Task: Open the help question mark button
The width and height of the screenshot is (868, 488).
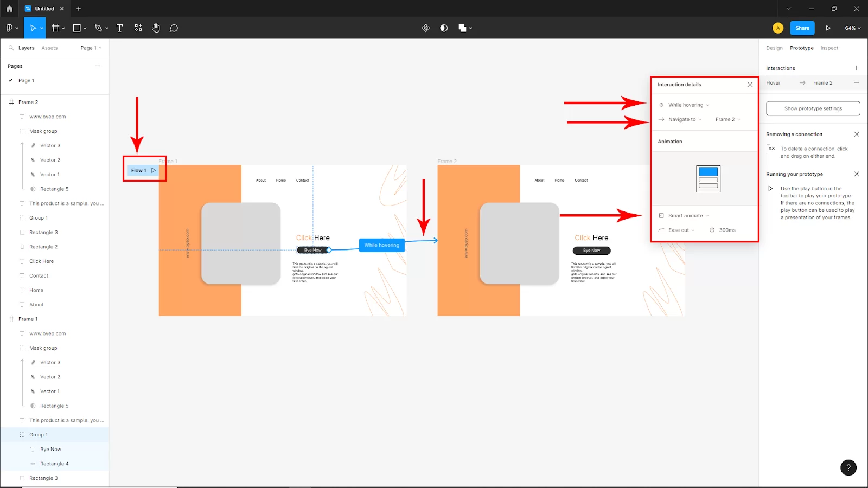Action: coord(848,467)
